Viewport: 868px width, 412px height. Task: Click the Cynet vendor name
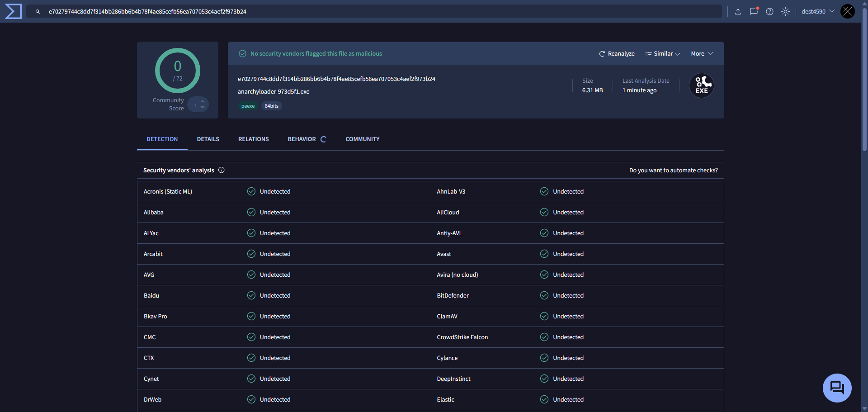click(151, 379)
